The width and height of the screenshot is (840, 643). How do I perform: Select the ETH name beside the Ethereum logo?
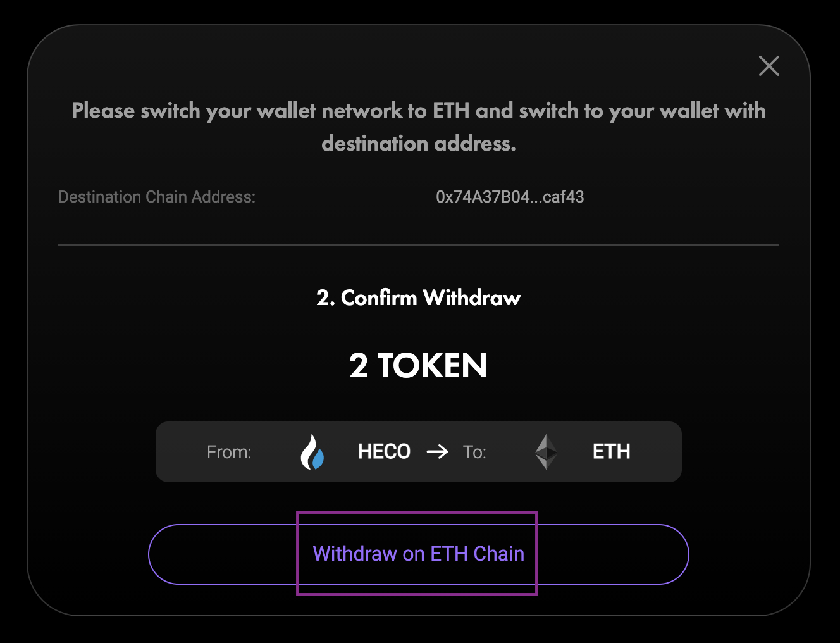tap(611, 452)
